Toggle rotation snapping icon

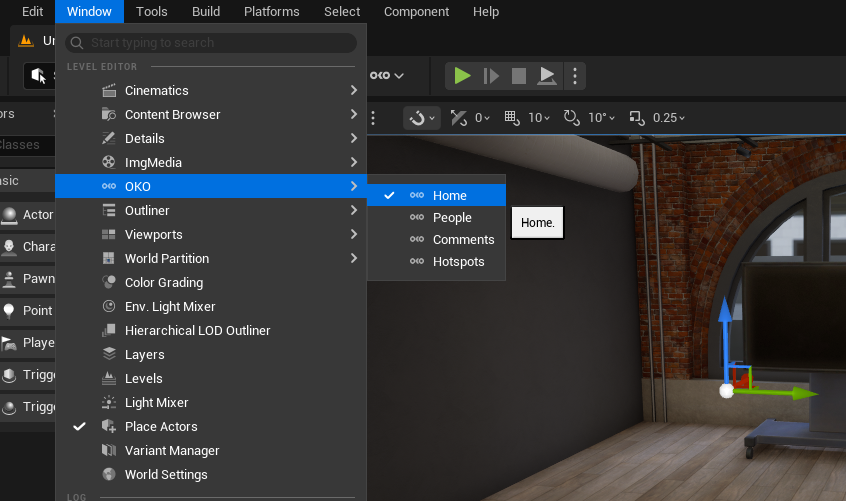click(x=571, y=118)
